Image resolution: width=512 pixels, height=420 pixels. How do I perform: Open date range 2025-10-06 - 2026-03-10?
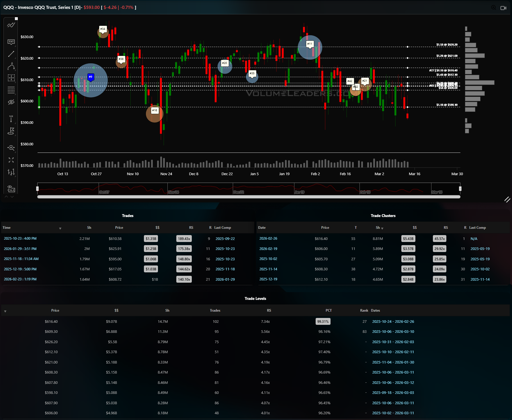[x=393, y=332]
